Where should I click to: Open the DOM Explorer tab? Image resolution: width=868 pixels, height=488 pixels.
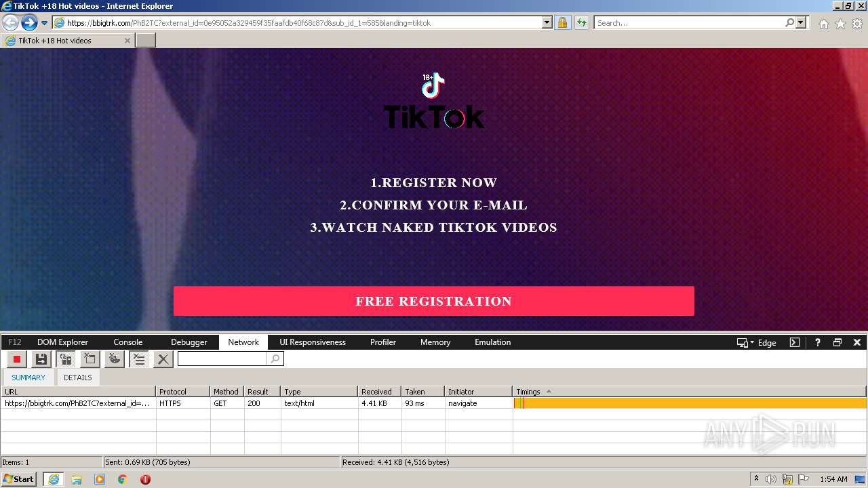coord(62,342)
